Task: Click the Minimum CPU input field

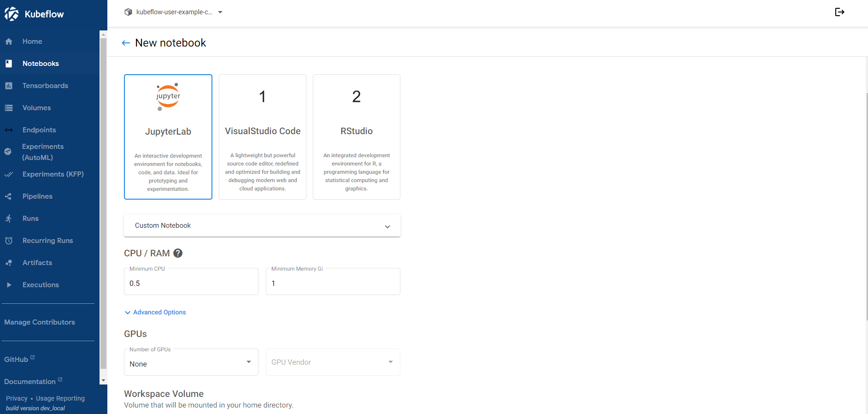Action: 191,282
